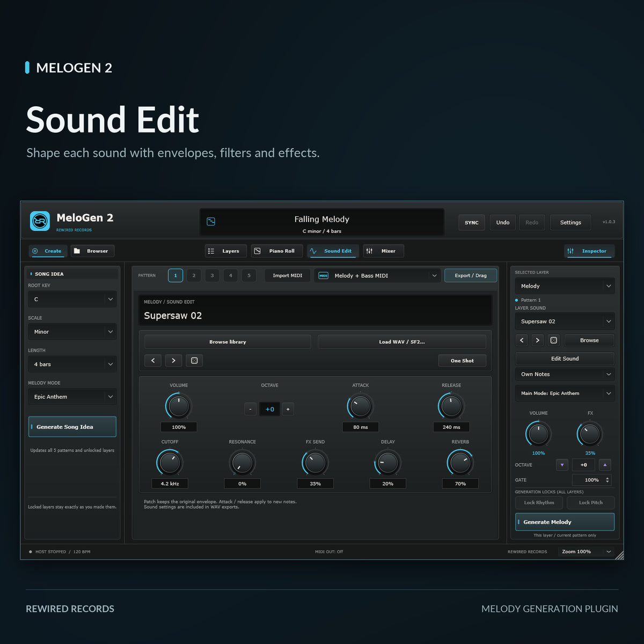644x644 pixels.
Task: Select pattern 2
Action: (x=194, y=275)
